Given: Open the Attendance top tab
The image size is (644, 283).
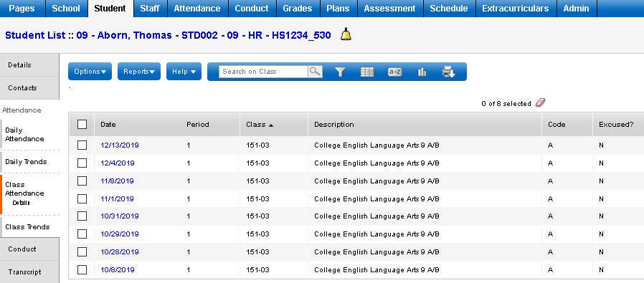Looking at the screenshot, I should pyautogui.click(x=197, y=8).
